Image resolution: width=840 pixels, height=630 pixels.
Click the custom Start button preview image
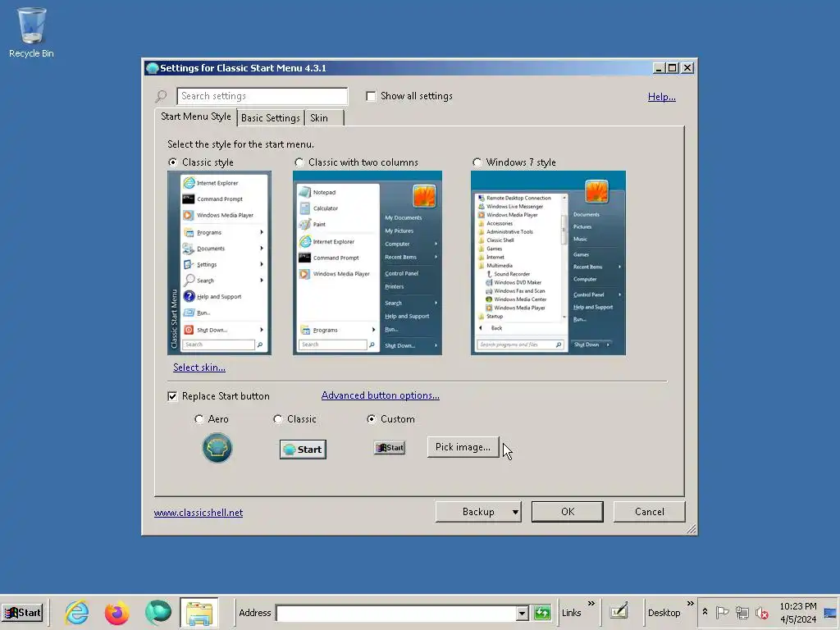tap(390, 448)
